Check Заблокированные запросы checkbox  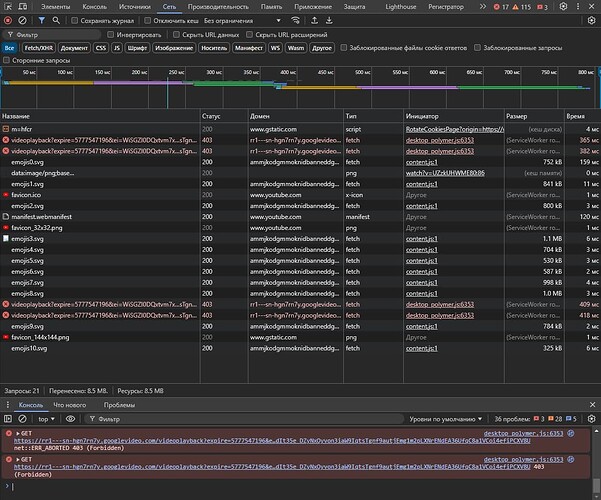(477, 48)
